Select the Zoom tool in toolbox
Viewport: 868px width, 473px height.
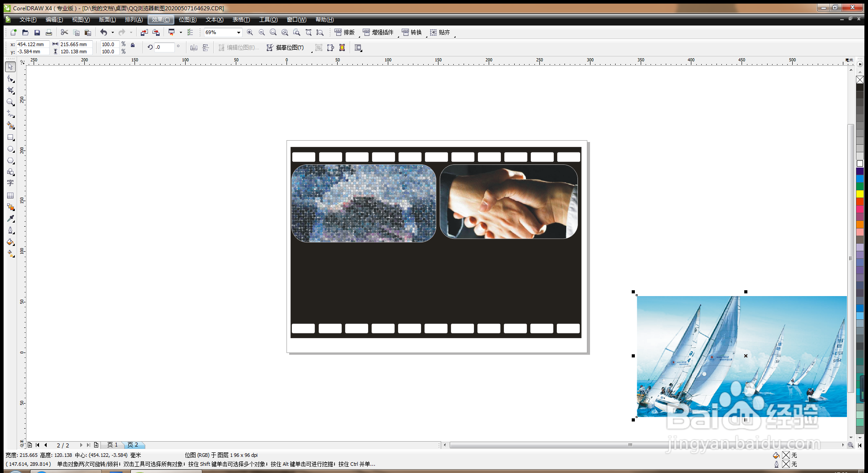coord(10,102)
